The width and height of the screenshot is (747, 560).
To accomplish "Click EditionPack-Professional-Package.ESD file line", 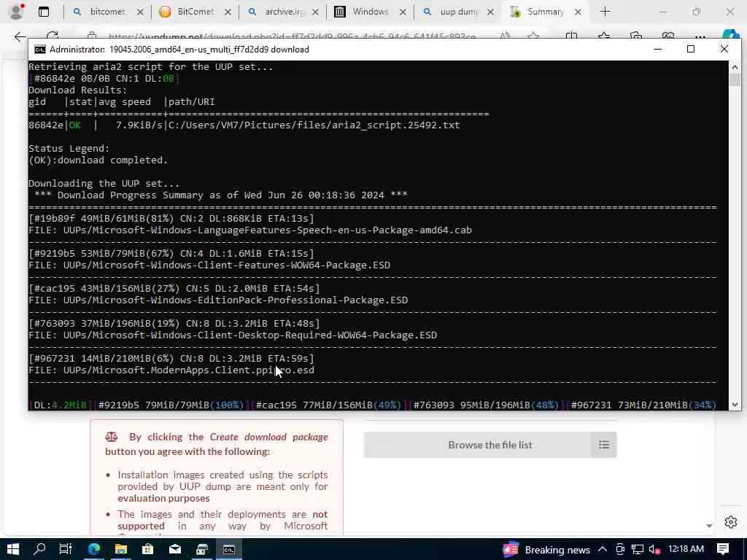I will pos(218,300).
